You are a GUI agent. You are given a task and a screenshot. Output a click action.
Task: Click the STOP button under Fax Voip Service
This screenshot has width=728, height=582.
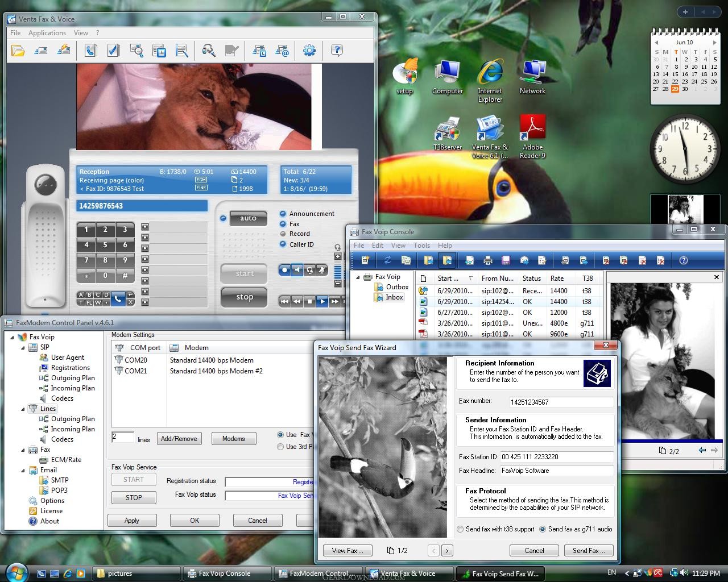pyautogui.click(x=134, y=498)
